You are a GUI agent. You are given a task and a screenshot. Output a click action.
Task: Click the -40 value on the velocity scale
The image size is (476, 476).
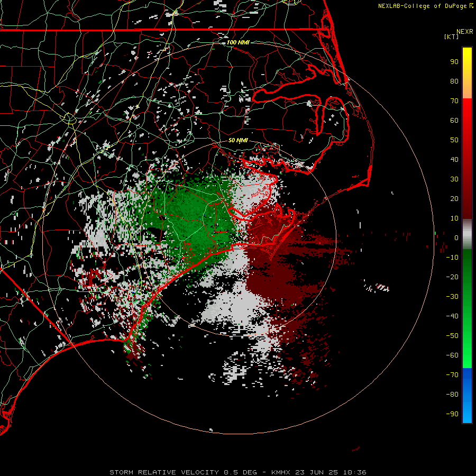[x=452, y=316]
